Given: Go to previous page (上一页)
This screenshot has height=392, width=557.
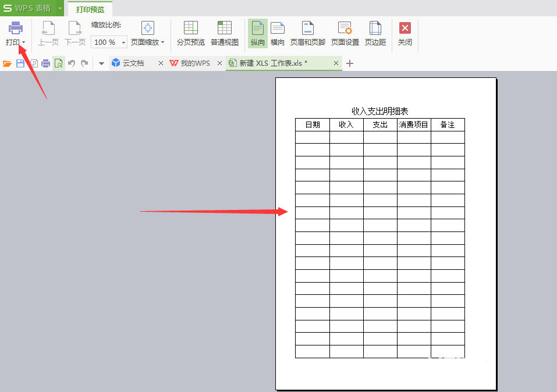Looking at the screenshot, I should pyautogui.click(x=48, y=34).
